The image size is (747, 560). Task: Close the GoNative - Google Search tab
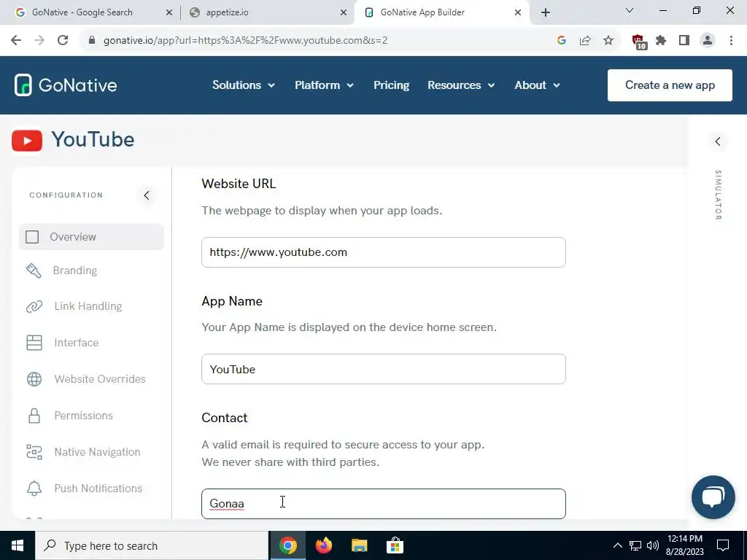point(169,12)
